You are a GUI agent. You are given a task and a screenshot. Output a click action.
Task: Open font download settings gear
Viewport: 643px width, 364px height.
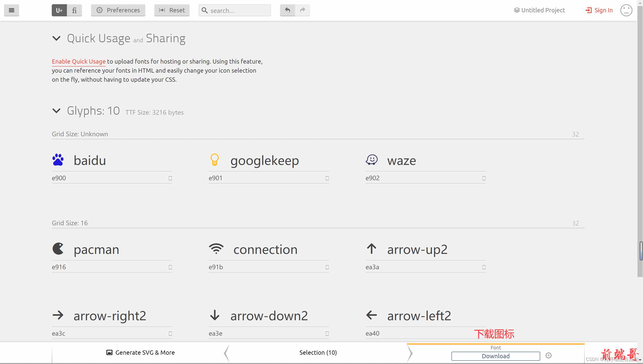tap(548, 356)
